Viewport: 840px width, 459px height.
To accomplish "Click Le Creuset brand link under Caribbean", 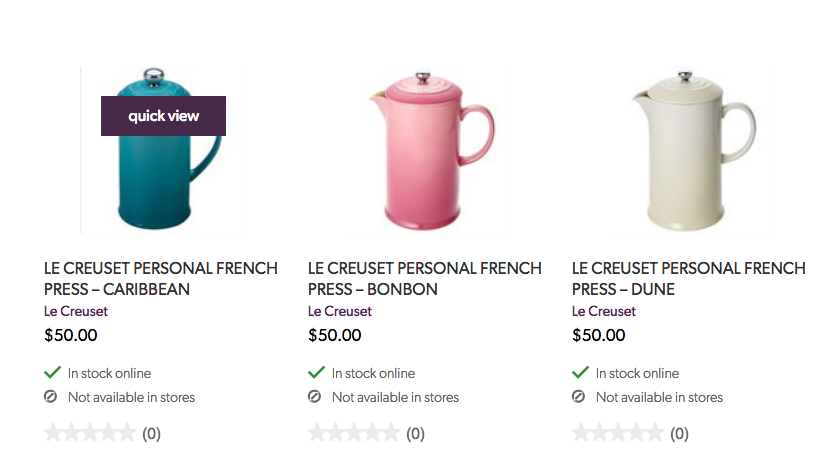I will click(76, 311).
